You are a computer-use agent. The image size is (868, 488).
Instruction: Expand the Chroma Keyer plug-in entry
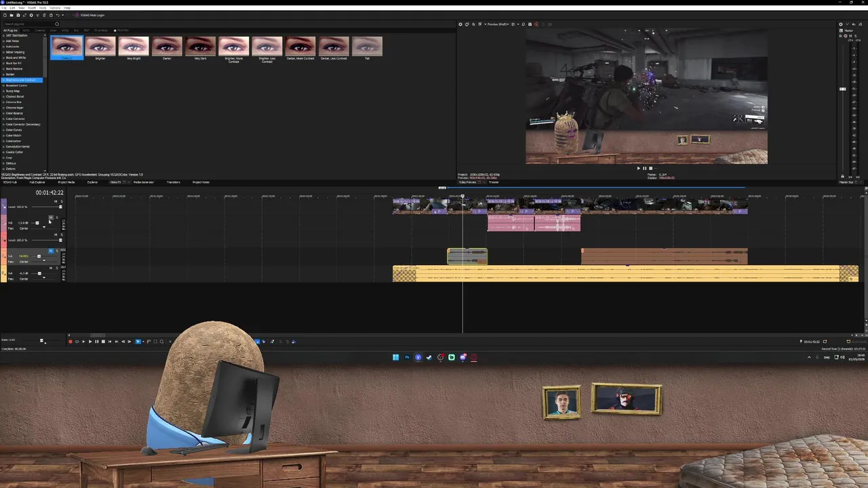coord(3,108)
